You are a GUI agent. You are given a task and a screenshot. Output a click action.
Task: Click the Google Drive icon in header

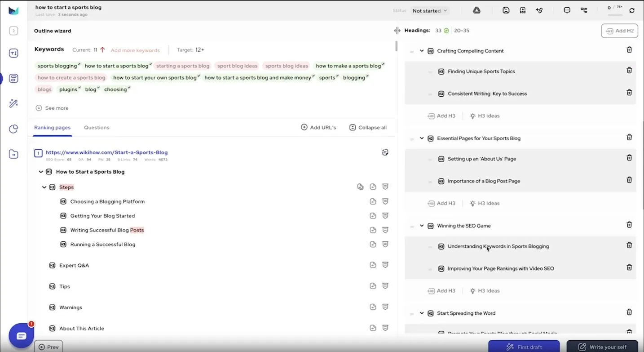point(476,10)
